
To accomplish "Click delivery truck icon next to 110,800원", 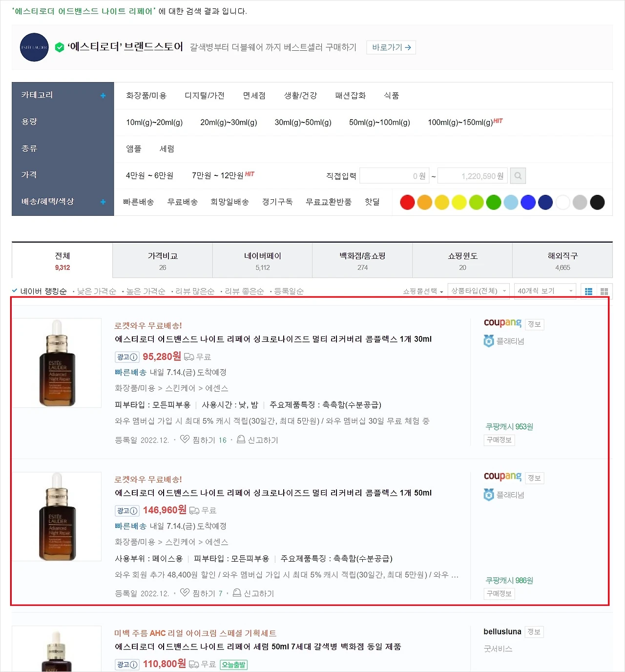I will click(x=194, y=664).
